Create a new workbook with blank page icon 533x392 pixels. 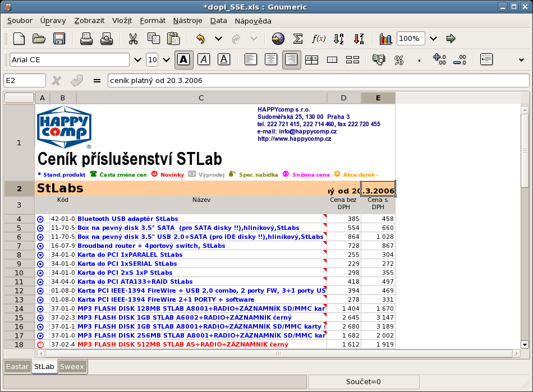19,39
